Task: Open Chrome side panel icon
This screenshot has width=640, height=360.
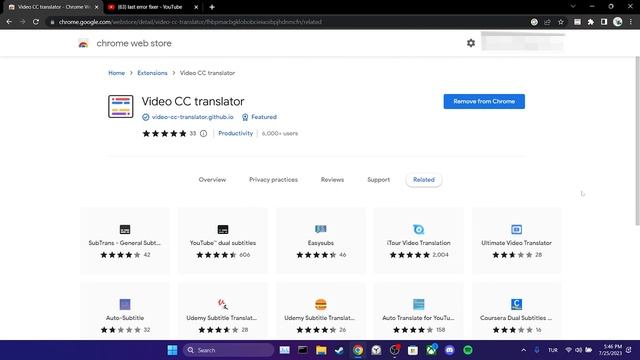Action: 604,22
